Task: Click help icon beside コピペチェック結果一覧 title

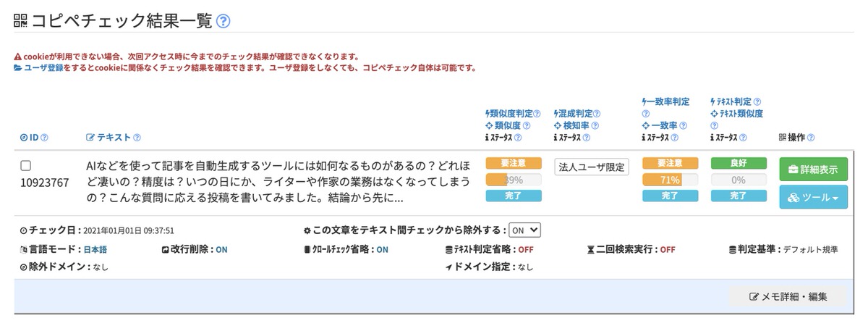Action: tap(224, 21)
